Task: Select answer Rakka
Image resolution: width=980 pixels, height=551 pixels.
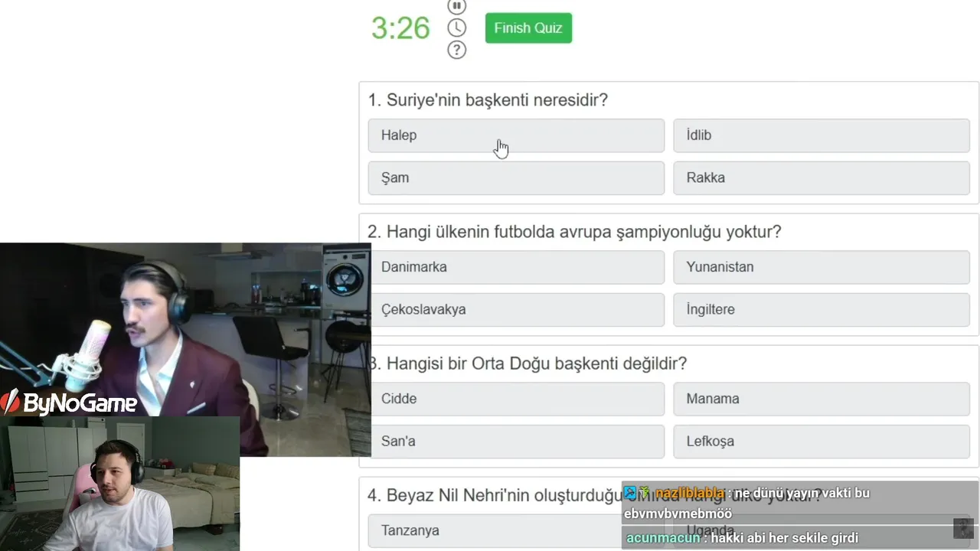Action: (x=822, y=178)
